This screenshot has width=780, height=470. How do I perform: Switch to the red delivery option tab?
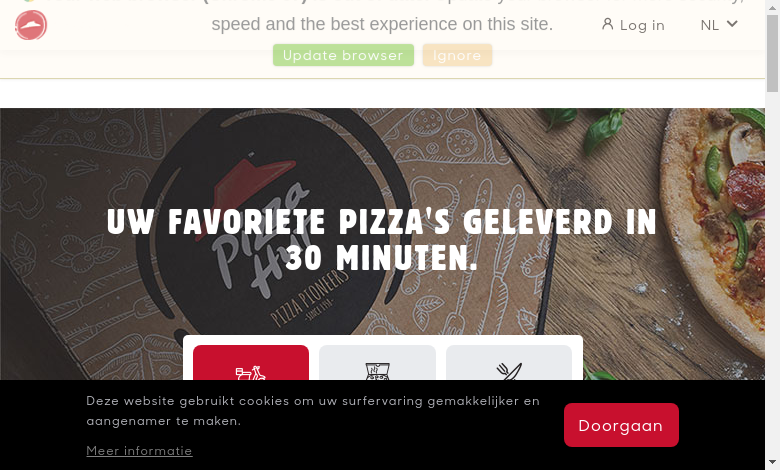click(251, 363)
